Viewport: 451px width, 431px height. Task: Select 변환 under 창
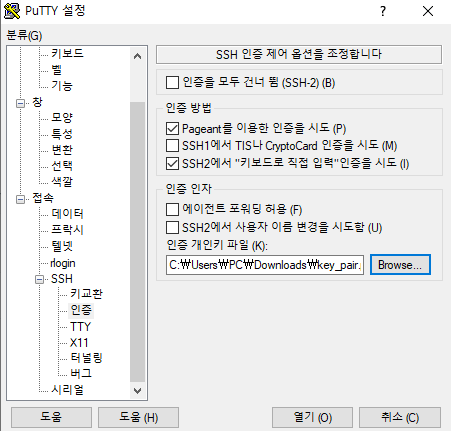62,150
